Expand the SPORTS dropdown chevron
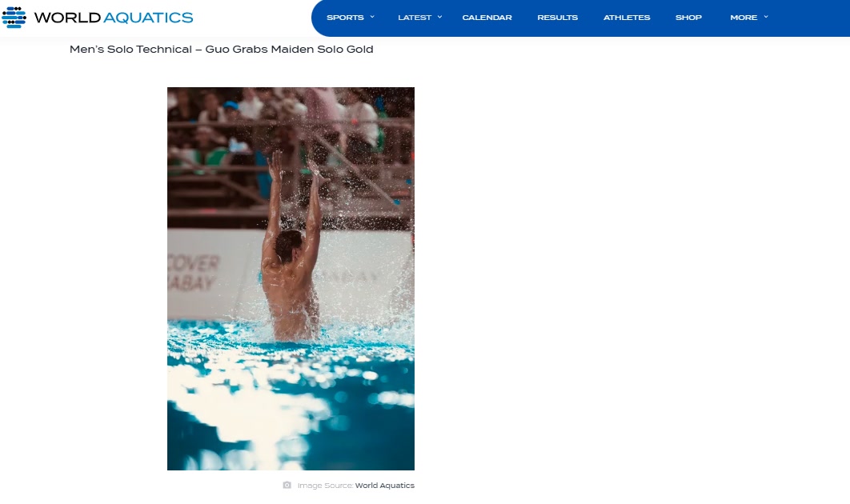Screen dimensions: 850x504 tap(372, 17)
